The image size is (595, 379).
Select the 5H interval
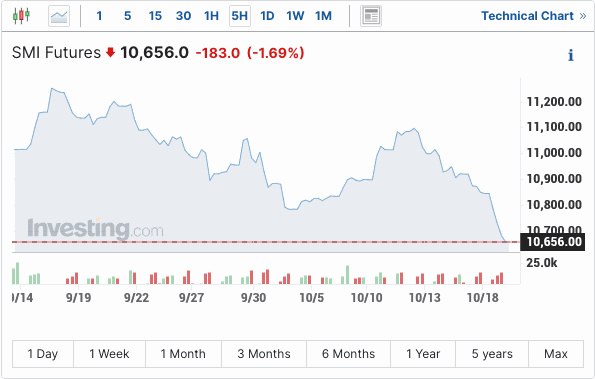tap(240, 16)
